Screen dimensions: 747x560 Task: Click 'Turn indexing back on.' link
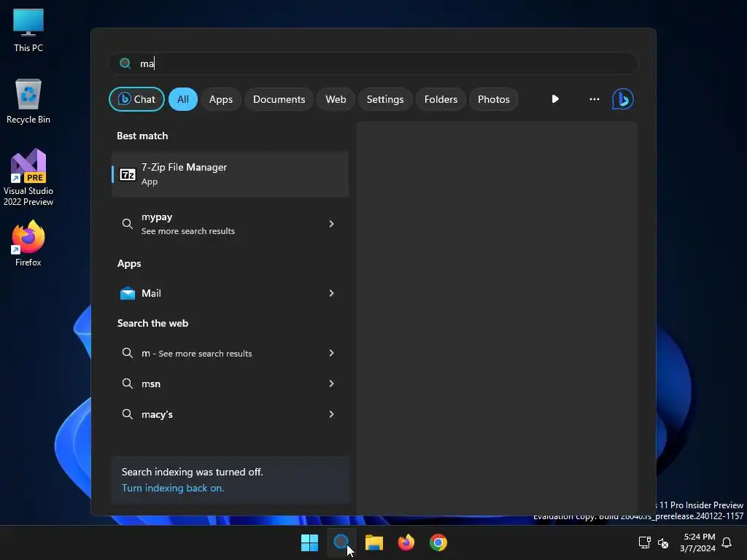click(x=172, y=488)
